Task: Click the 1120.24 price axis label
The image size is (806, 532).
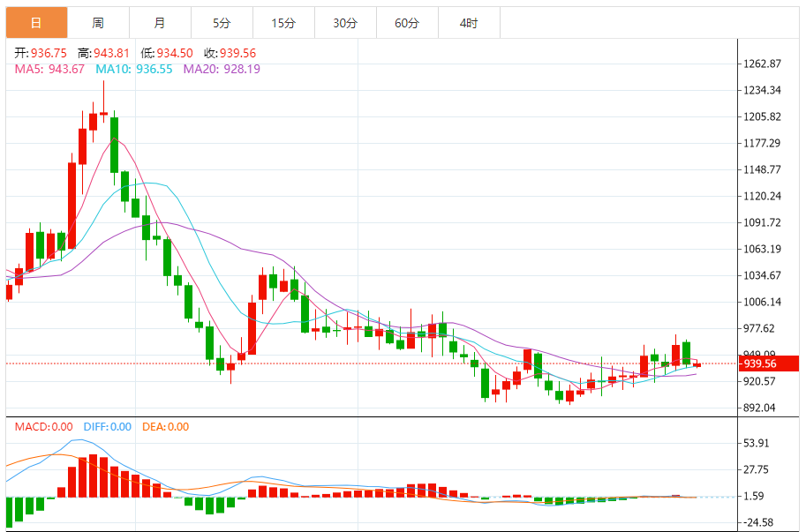Action: pyautogui.click(x=763, y=196)
